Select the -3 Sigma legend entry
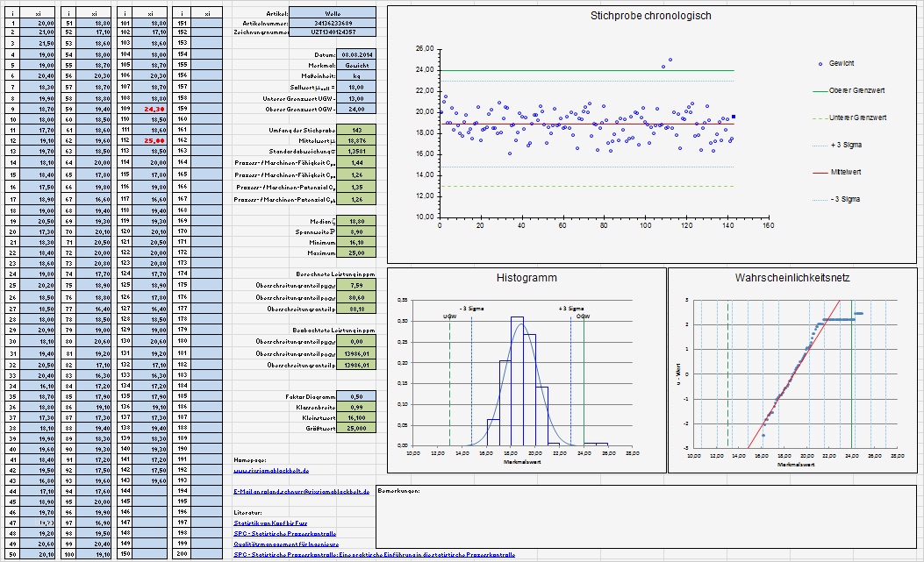Image resolution: width=924 pixels, height=562 pixels. pos(844,199)
